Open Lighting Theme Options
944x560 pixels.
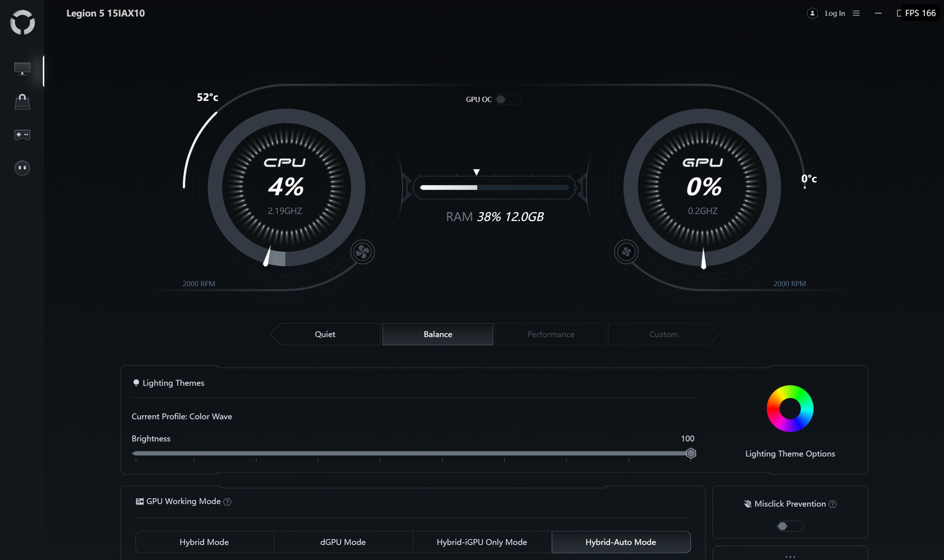790,454
